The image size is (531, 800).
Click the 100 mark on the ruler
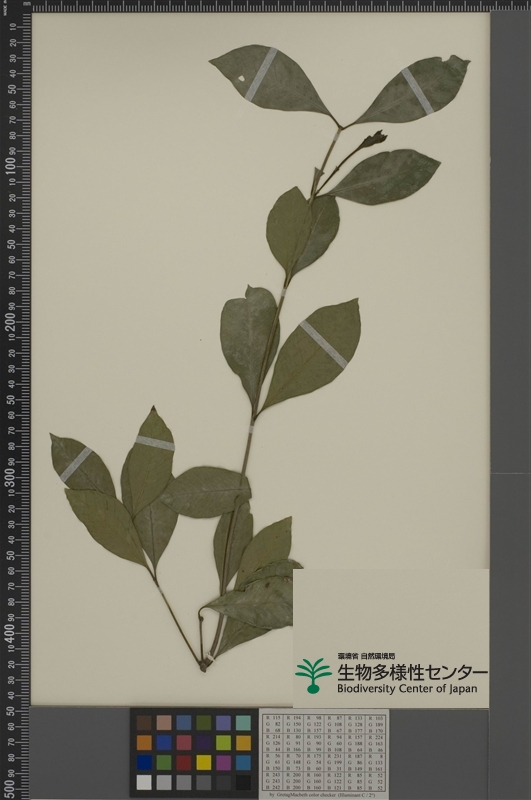[10, 166]
